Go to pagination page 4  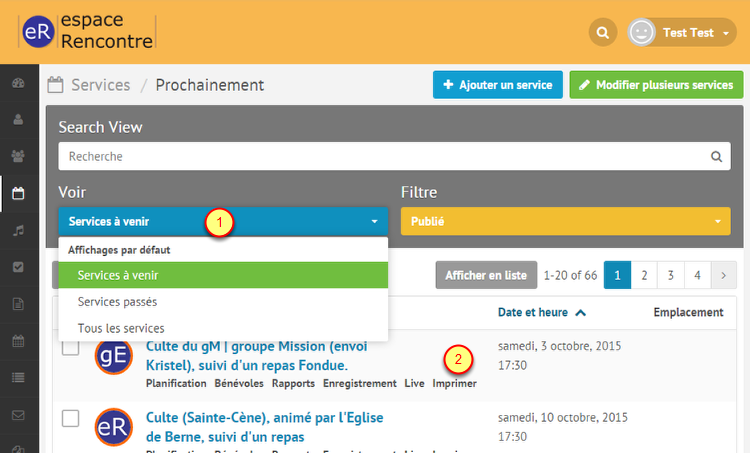[x=697, y=275]
